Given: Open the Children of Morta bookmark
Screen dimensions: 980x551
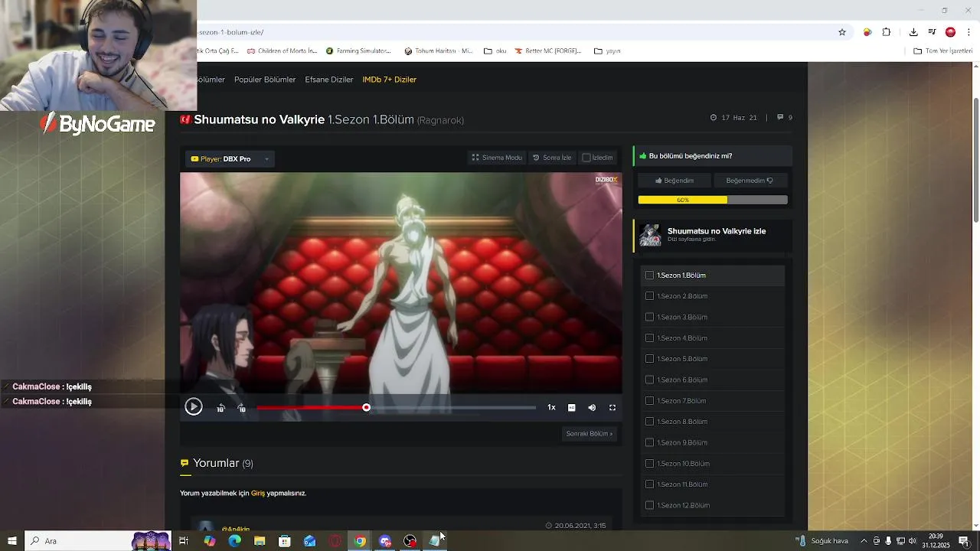Looking at the screenshot, I should 282,51.
